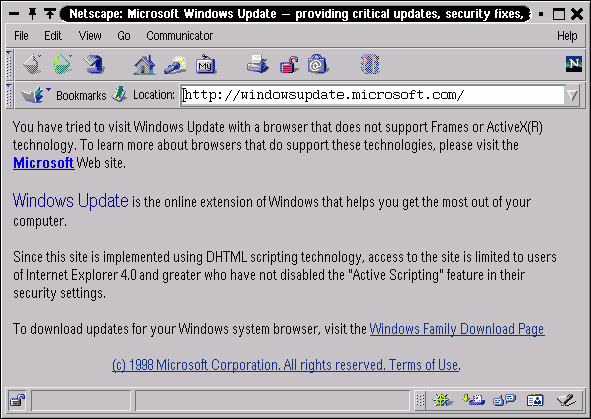Collapse the navigation toolbar with its handle
591x419 pixels.
point(9,64)
